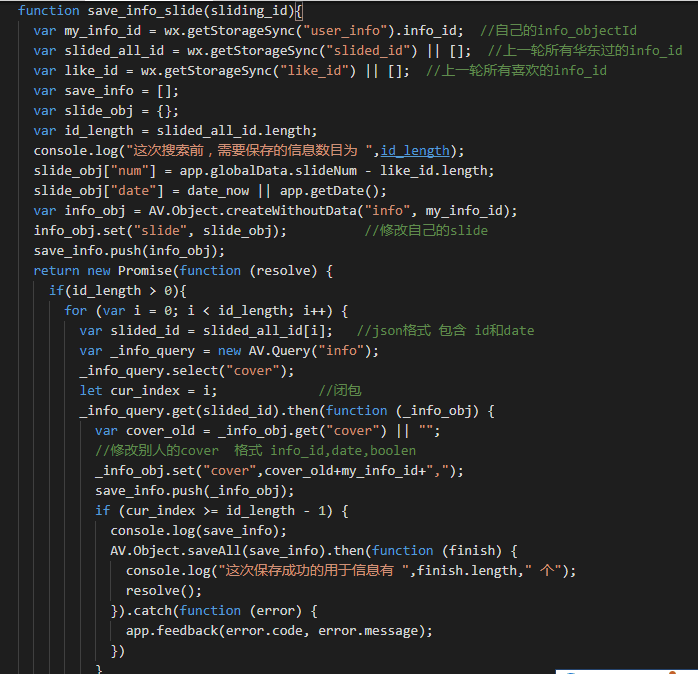
Task: Click _info_query.get(slided_id).then line
Action: coord(287,411)
